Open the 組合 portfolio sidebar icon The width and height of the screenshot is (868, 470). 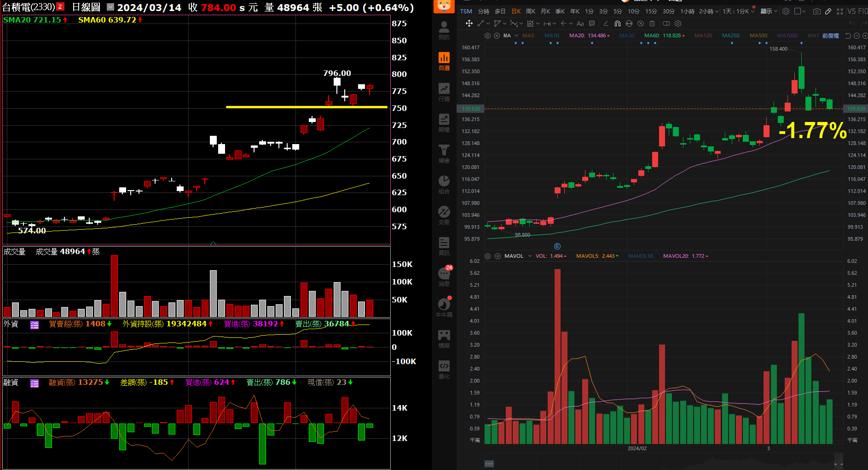click(444, 185)
